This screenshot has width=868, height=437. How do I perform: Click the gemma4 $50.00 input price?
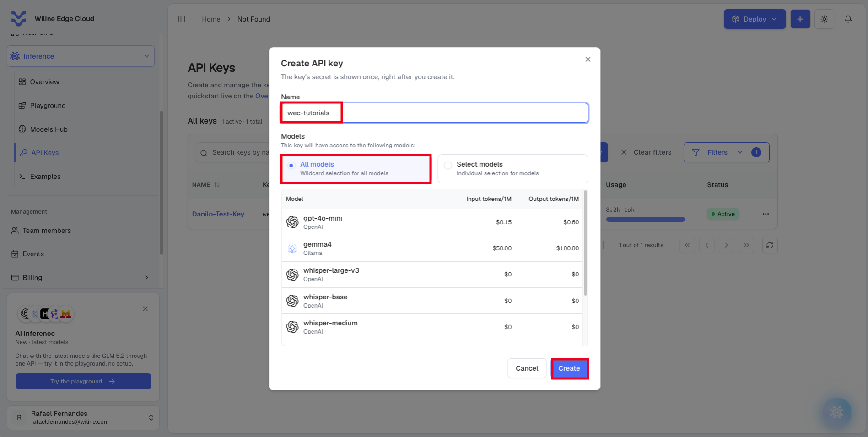502,248
